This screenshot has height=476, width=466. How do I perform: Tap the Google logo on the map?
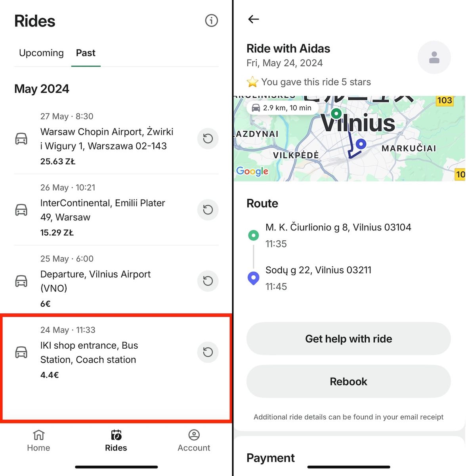click(252, 171)
